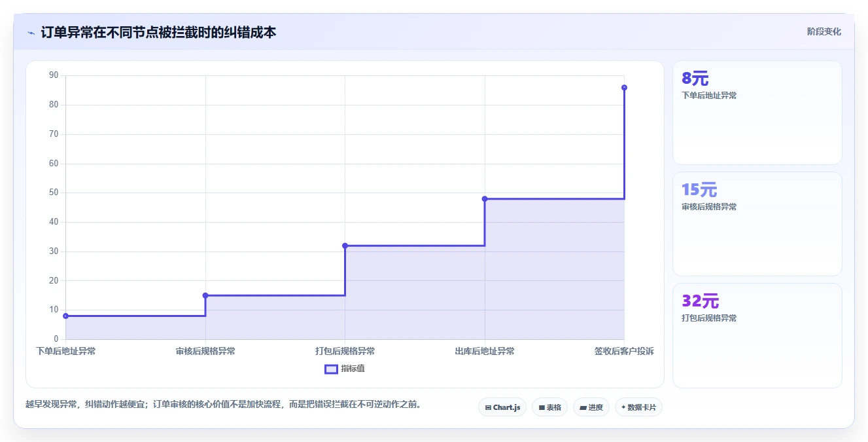Click the 15元 value text
This screenshot has width=868, height=442.
coord(699,190)
